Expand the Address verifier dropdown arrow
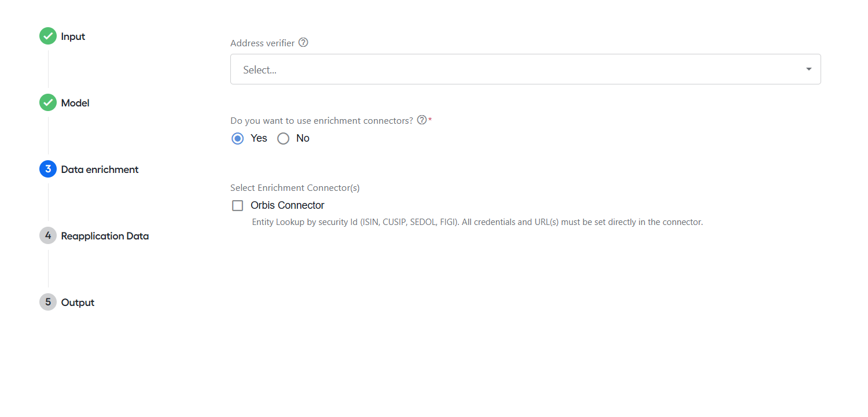This screenshot has width=868, height=417. pyautogui.click(x=808, y=69)
